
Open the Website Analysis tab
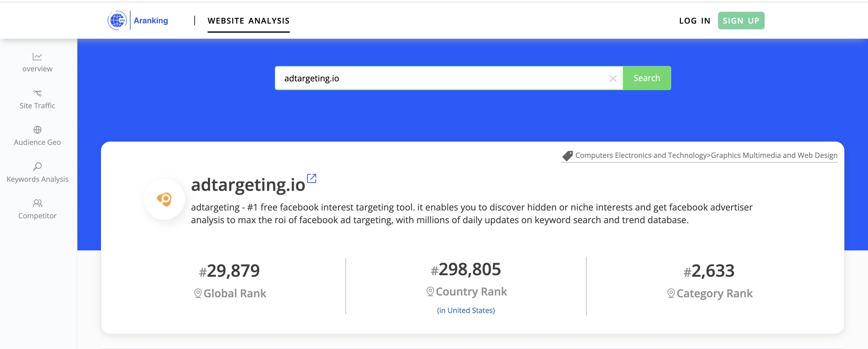pyautogui.click(x=248, y=21)
